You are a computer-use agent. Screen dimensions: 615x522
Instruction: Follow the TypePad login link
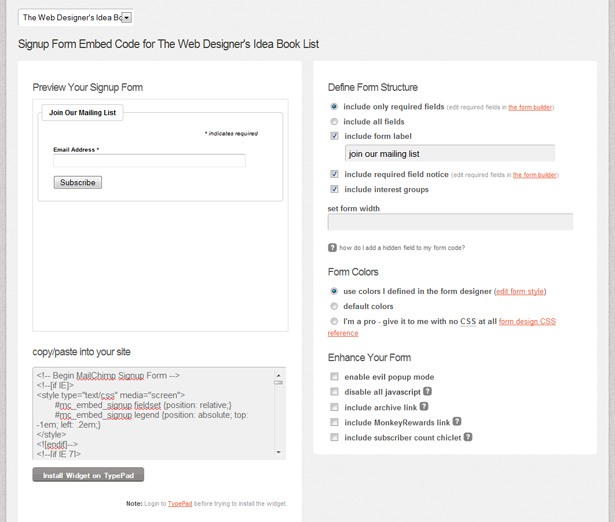(180, 504)
